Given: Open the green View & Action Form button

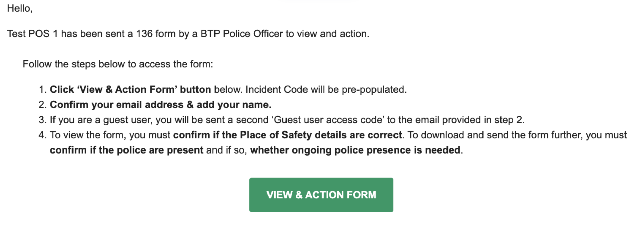Looking at the screenshot, I should [321, 195].
